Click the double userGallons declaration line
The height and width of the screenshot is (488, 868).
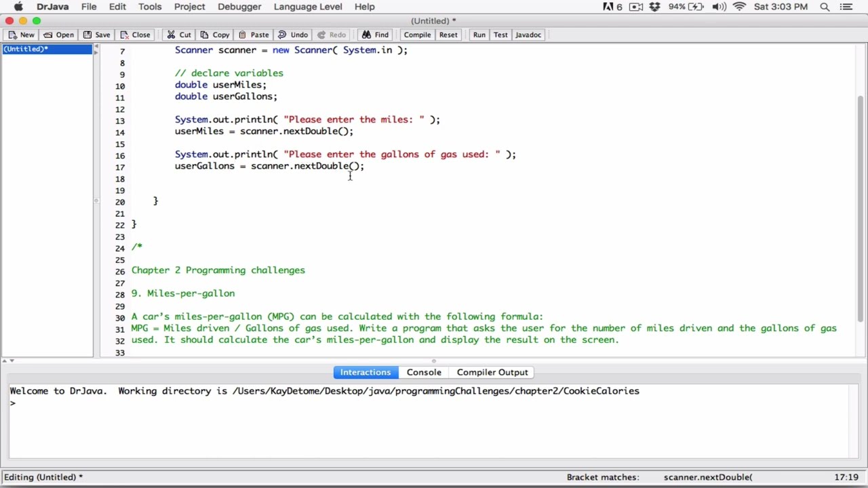226,96
